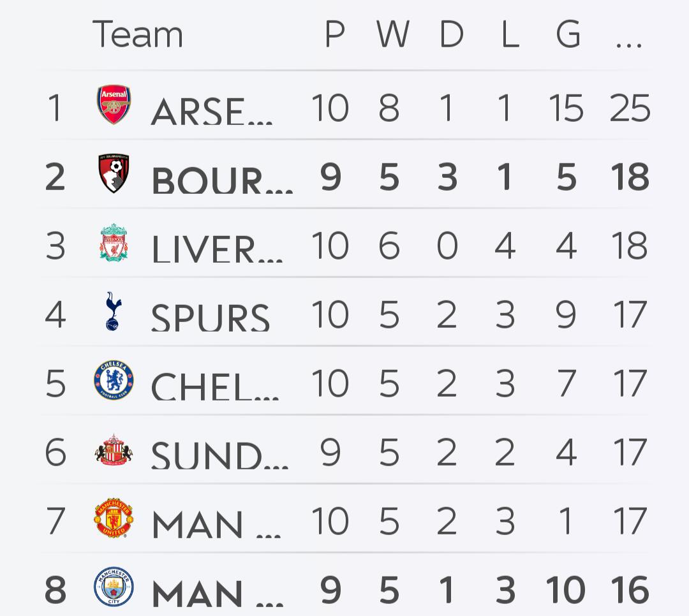Click the SPURS team name
This screenshot has width=689, height=616.
(210, 317)
